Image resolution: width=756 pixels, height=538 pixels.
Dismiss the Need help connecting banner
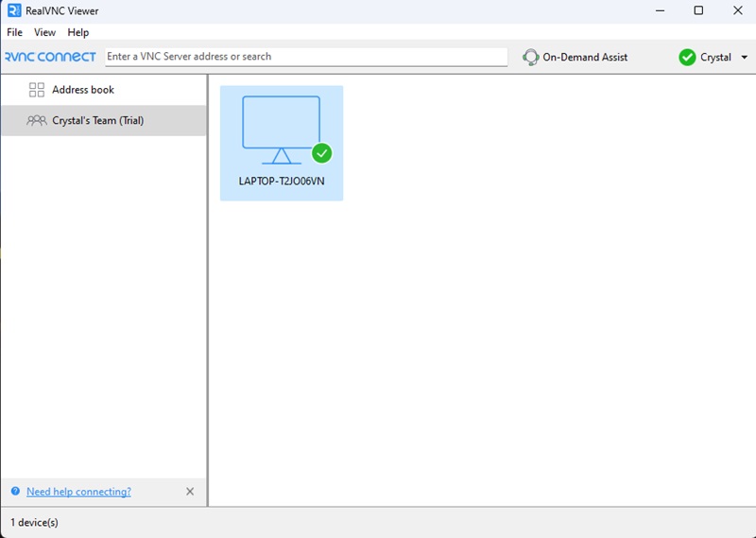point(190,491)
